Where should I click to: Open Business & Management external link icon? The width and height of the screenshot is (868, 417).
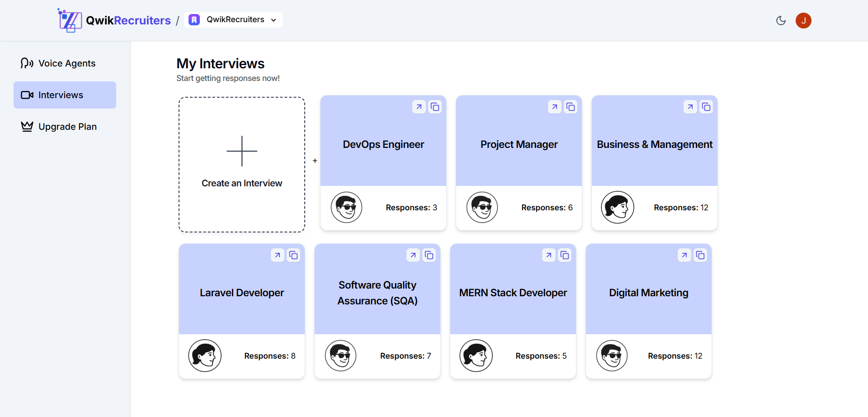tap(690, 107)
